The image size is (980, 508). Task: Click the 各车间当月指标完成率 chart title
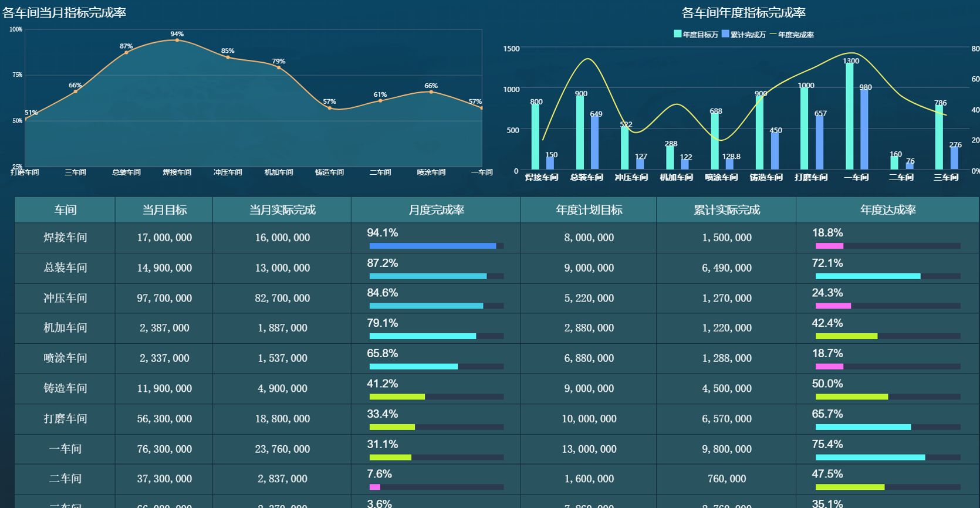point(64,13)
